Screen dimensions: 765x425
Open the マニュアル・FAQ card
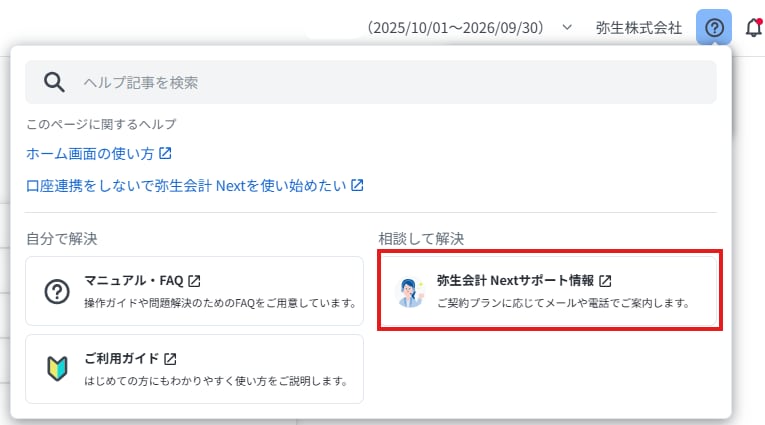194,291
